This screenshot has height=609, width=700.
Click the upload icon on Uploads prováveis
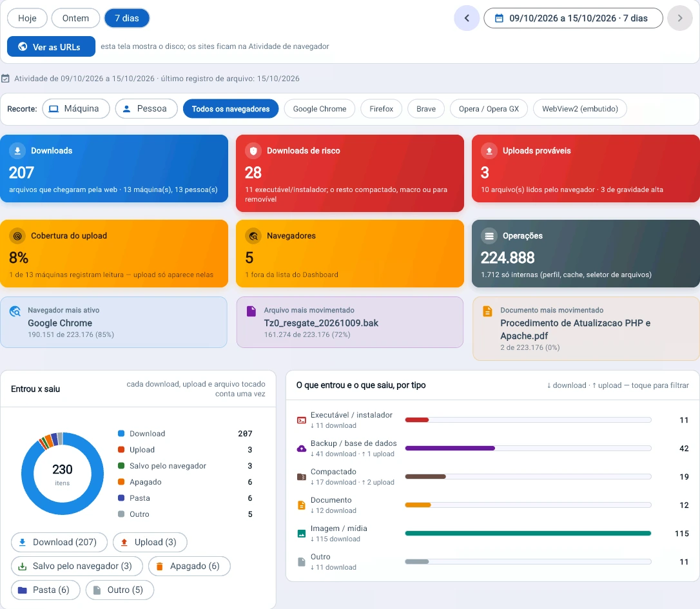(489, 151)
